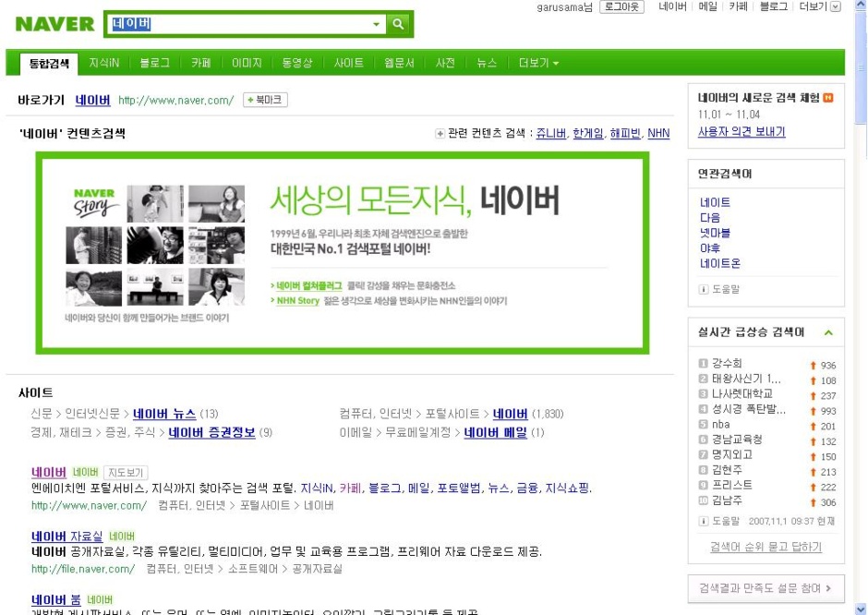Click 사용자 의견 보내기 link

click(x=741, y=132)
